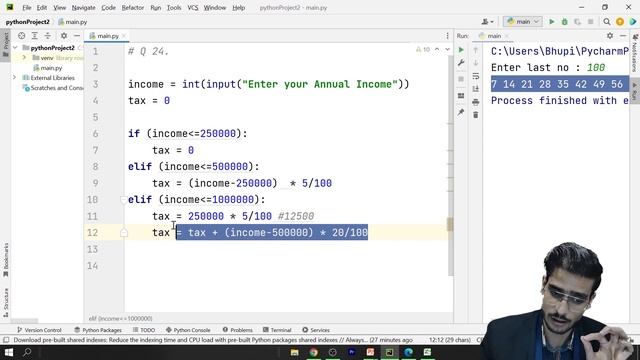Open the Refactor menu
The width and height of the screenshot is (640, 360).
point(133,8)
